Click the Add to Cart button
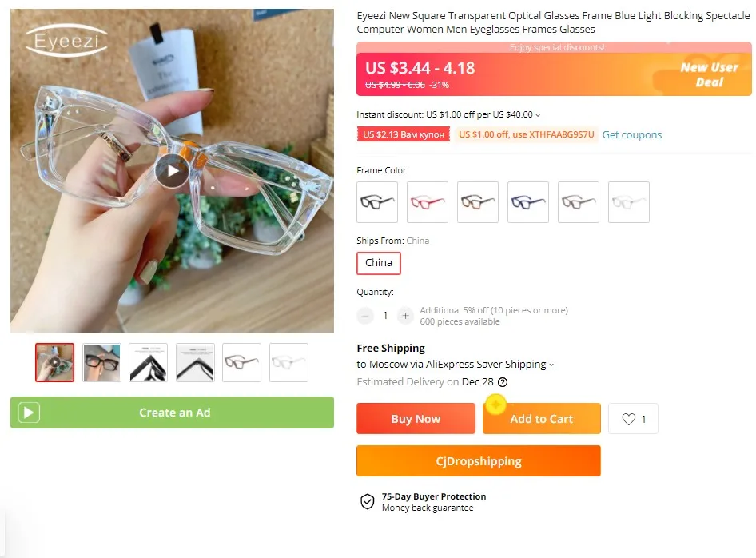The image size is (756, 558). (541, 419)
